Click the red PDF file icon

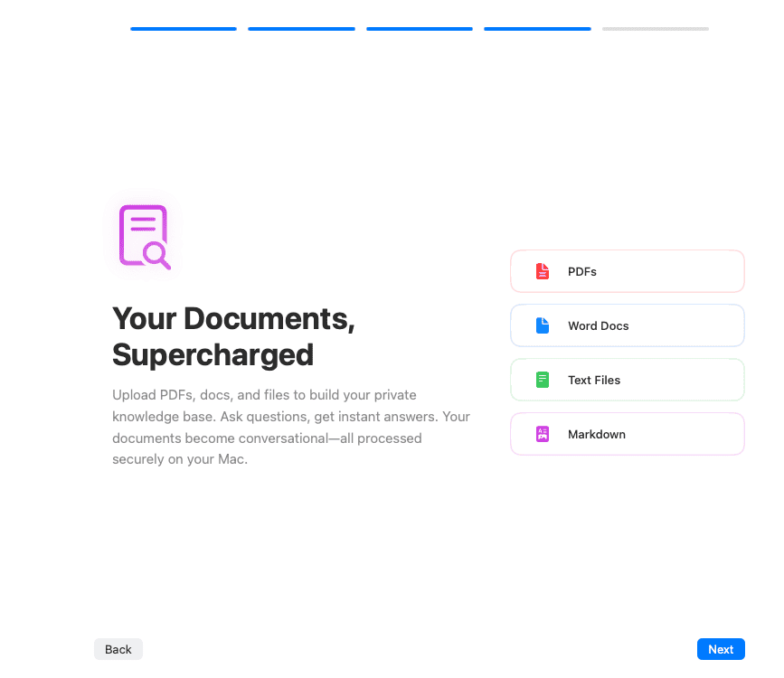[x=542, y=271]
